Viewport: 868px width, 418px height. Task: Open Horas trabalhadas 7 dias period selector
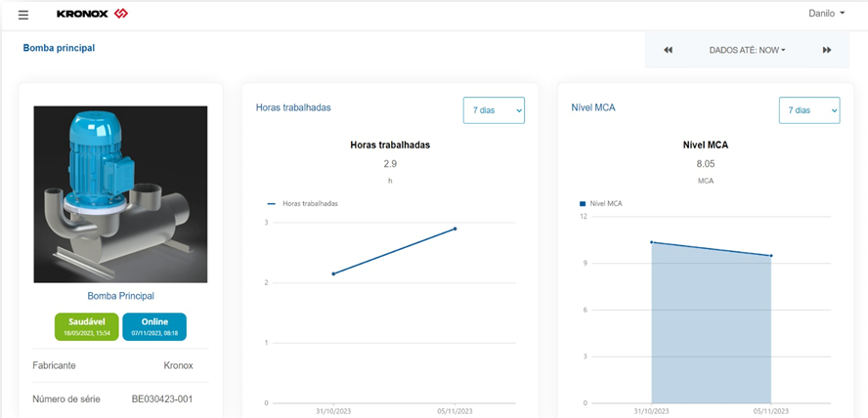tap(494, 110)
